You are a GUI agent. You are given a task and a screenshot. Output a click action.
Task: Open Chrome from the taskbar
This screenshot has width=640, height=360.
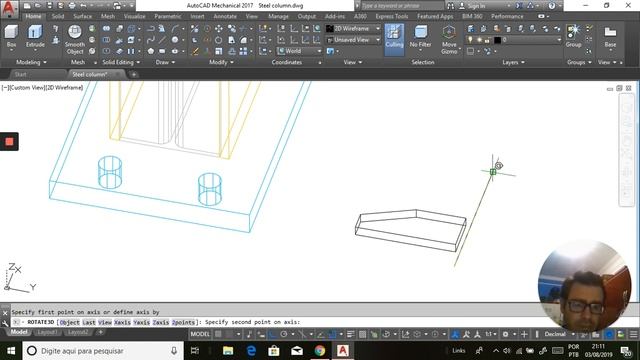tap(320, 351)
